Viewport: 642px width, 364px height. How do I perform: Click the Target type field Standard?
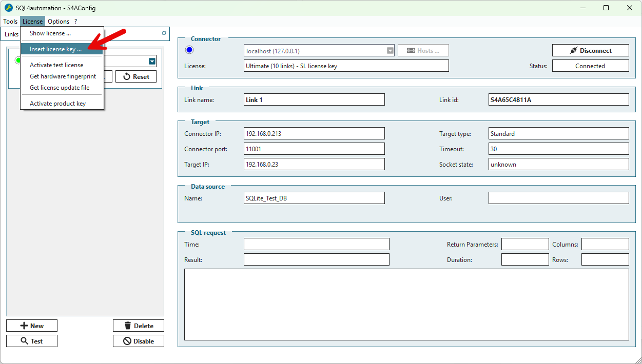pyautogui.click(x=559, y=133)
